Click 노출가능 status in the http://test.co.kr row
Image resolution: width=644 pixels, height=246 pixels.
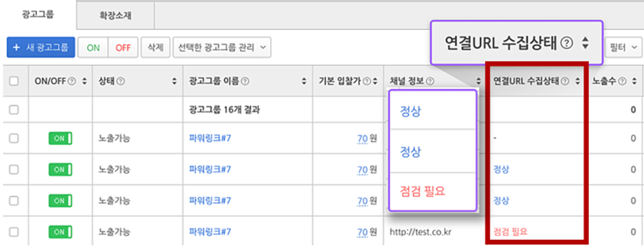[x=114, y=232]
